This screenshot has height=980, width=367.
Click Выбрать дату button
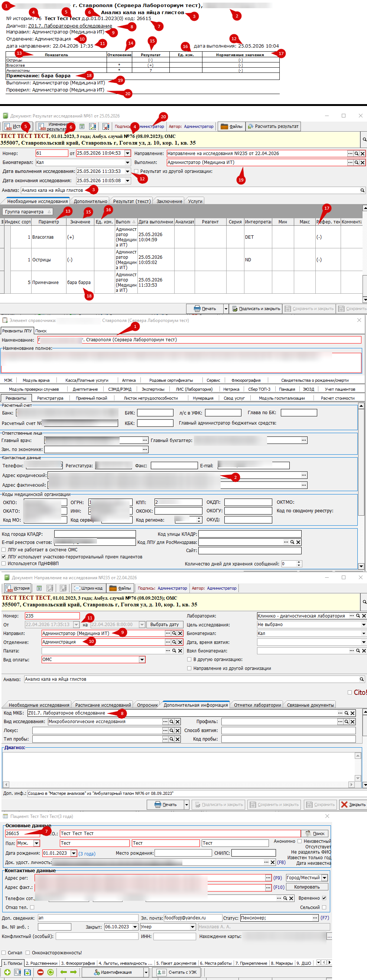click(x=165, y=624)
